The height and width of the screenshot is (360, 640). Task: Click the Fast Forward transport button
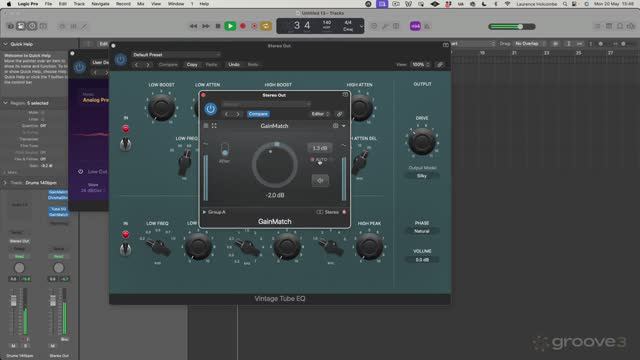pos(206,26)
